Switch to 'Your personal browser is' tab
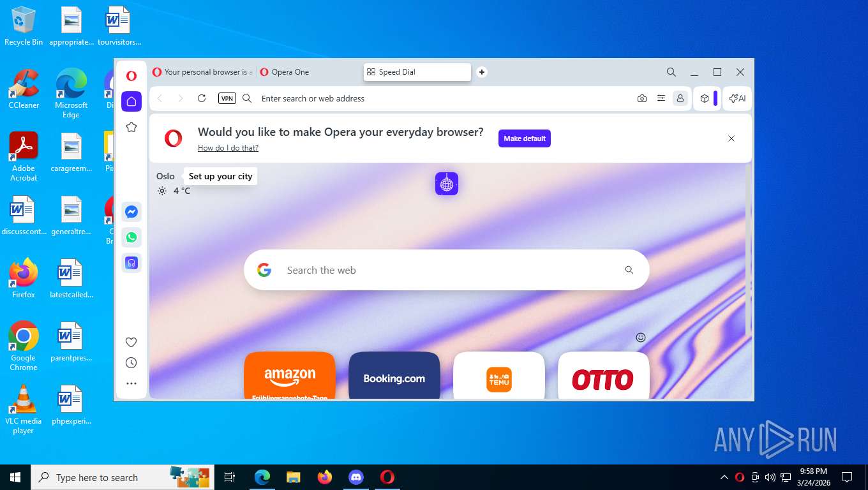Screen dimensions: 868x490 coord(202,72)
